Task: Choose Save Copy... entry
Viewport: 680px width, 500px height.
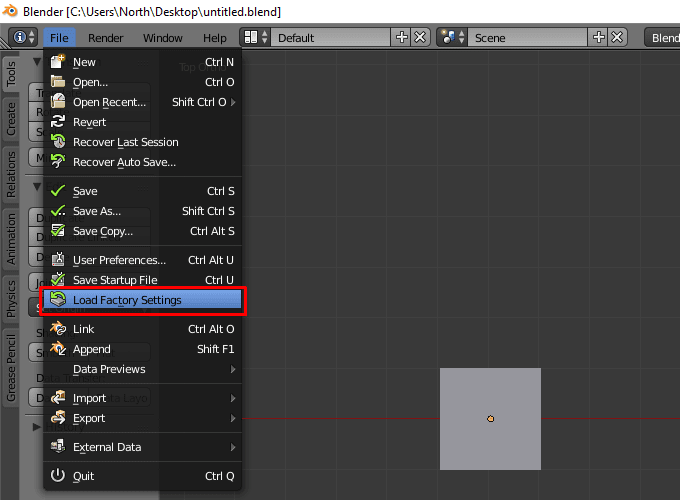Action: tap(142, 231)
